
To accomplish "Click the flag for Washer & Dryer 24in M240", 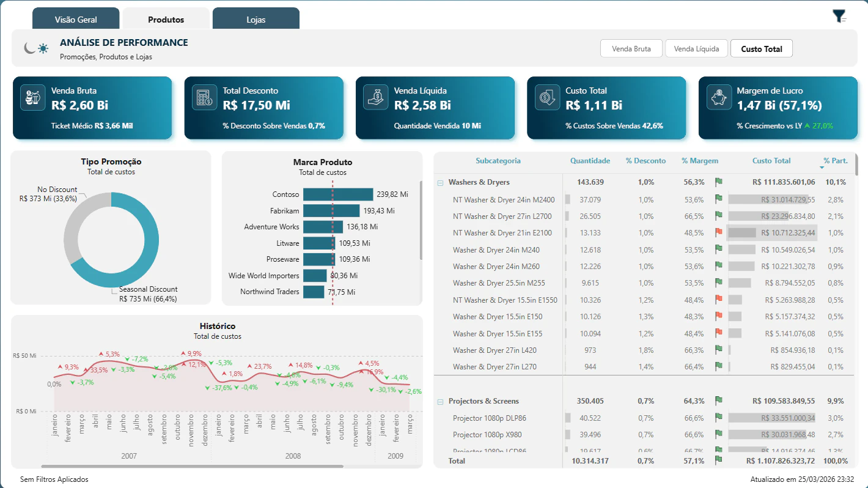I will pos(719,249).
